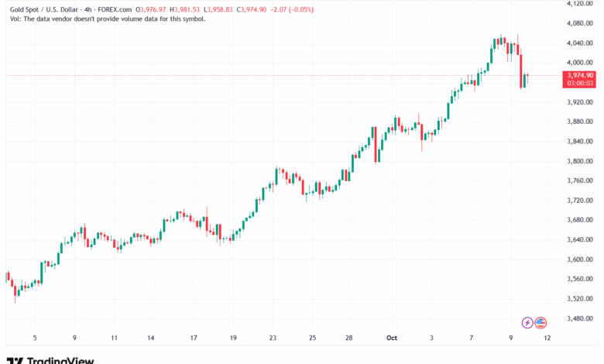Click the Gold Spot / U.S. Dollar title

pyautogui.click(x=47, y=7)
